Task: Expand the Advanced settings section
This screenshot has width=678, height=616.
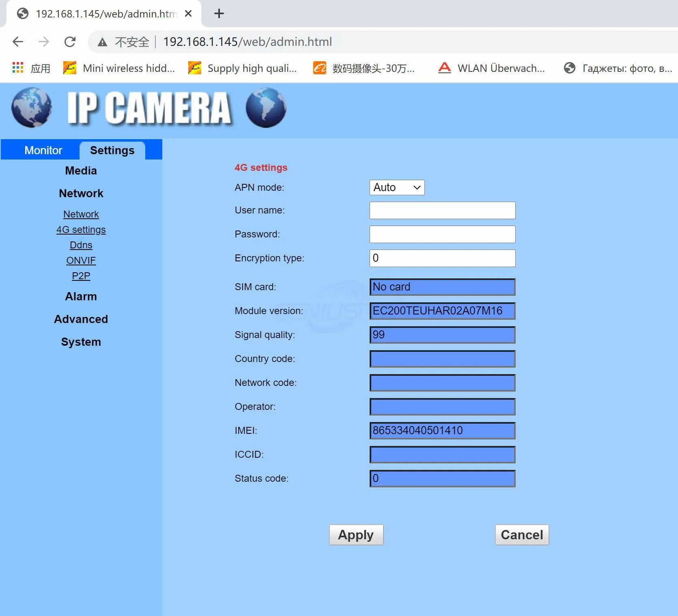Action: click(81, 319)
